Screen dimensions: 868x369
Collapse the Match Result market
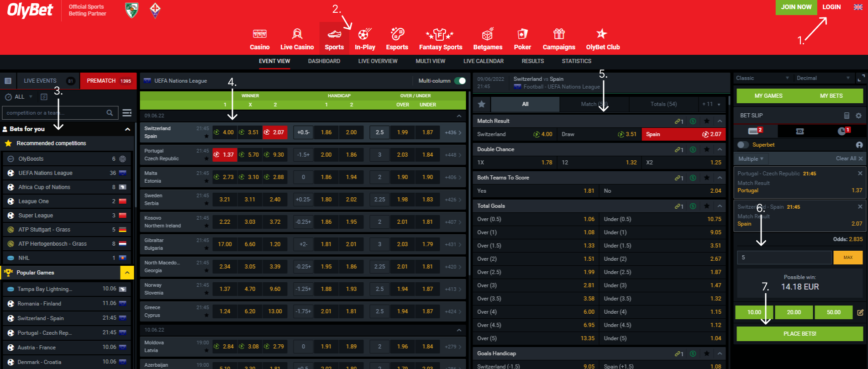tap(720, 121)
